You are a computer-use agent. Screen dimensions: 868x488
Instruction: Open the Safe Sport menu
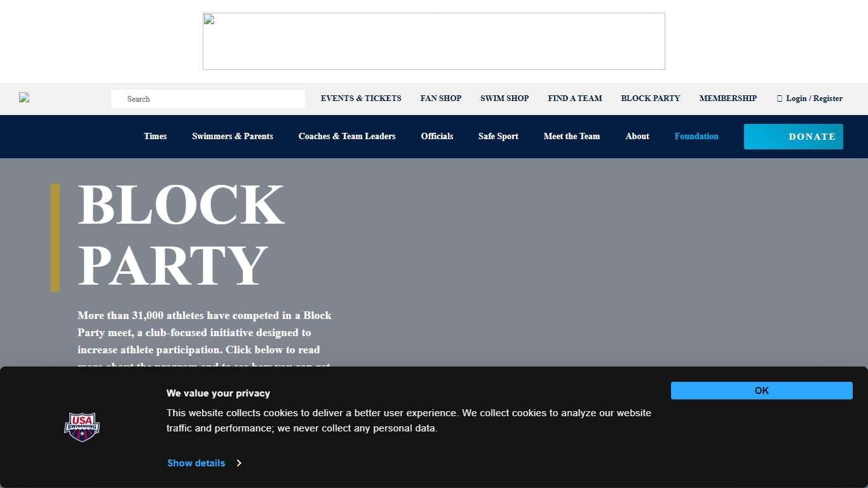tap(498, 137)
